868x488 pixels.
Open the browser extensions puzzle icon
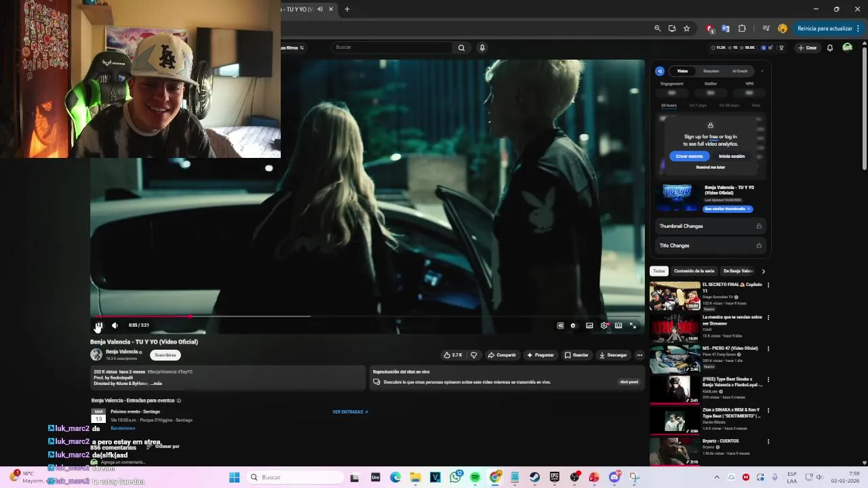coord(742,28)
